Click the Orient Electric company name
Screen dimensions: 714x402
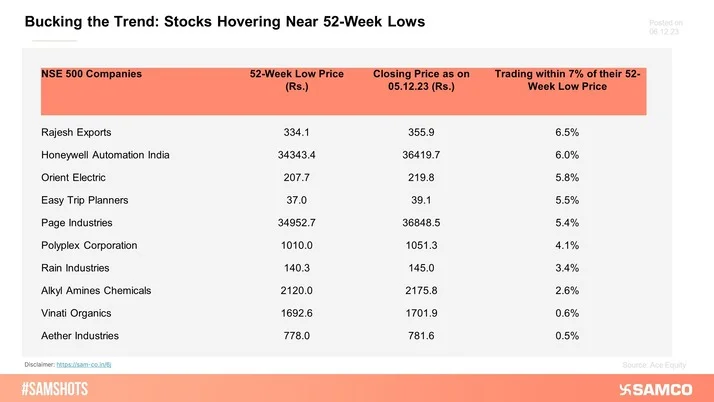[x=74, y=177]
